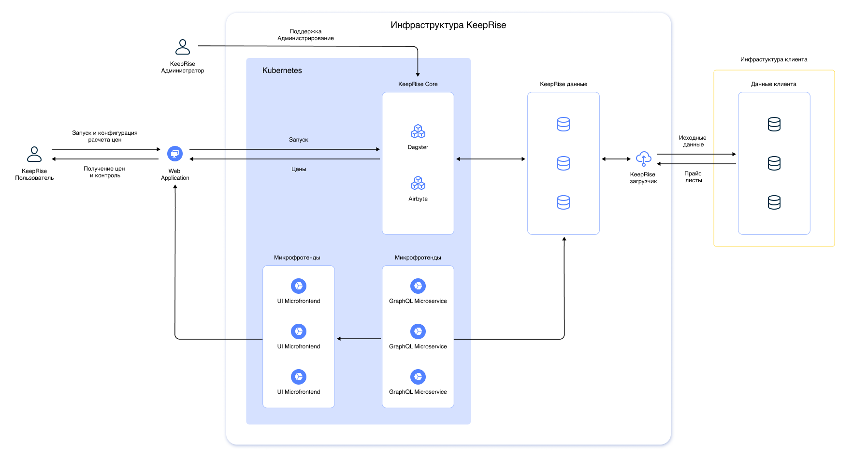
Task: Click the topmost "GraphQL Microservice" text label
Action: [418, 301]
